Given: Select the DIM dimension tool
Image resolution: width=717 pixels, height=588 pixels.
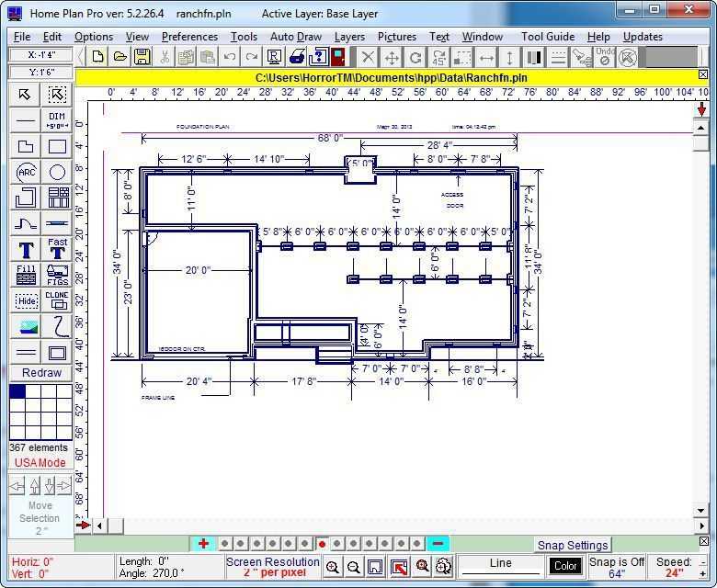Looking at the screenshot, I should point(57,120).
